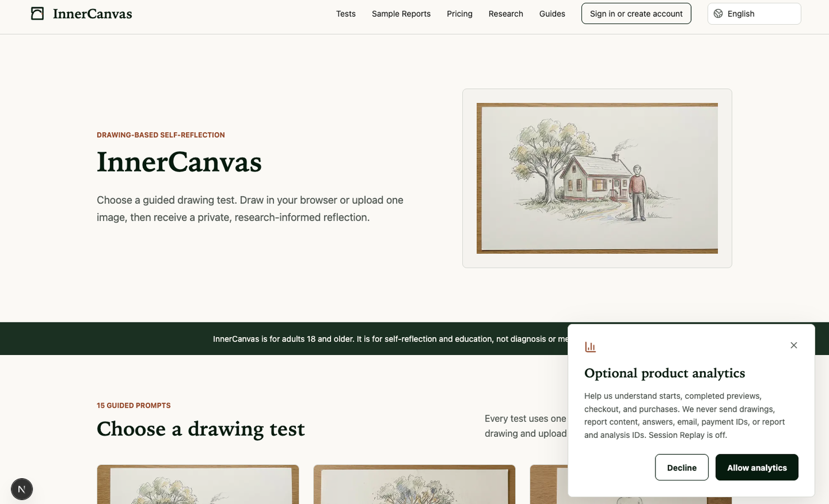Click '15 GUIDED PROMPTS' label
The image size is (829, 504).
(x=134, y=405)
